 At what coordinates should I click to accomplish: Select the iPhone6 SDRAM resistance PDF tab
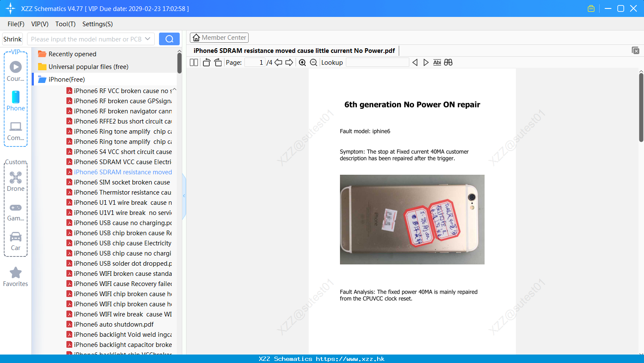tap(294, 51)
